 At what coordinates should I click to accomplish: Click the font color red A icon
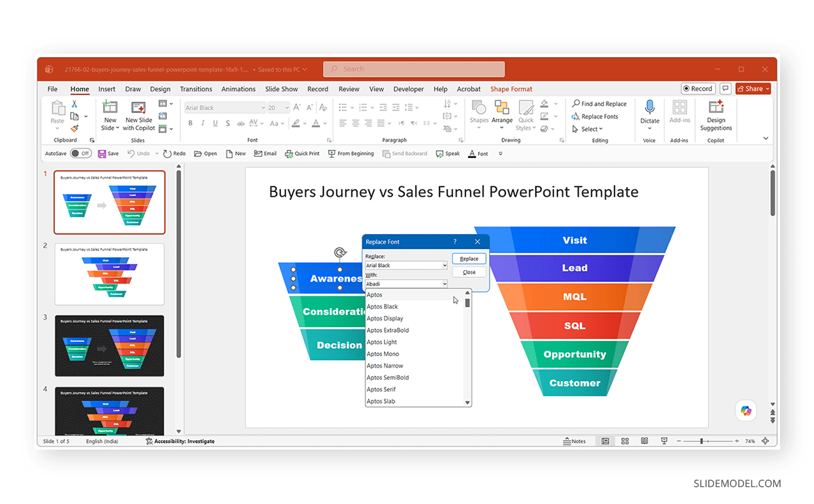click(316, 123)
